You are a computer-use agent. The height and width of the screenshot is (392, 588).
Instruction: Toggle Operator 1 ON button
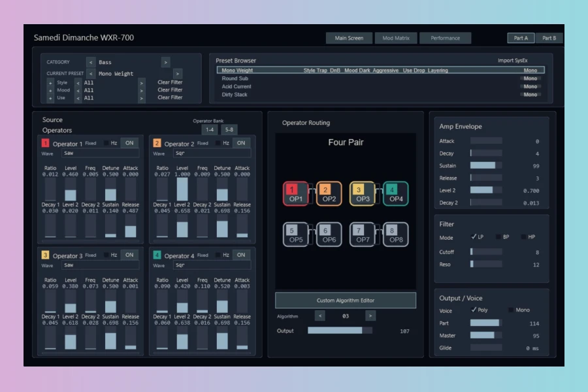pos(129,143)
